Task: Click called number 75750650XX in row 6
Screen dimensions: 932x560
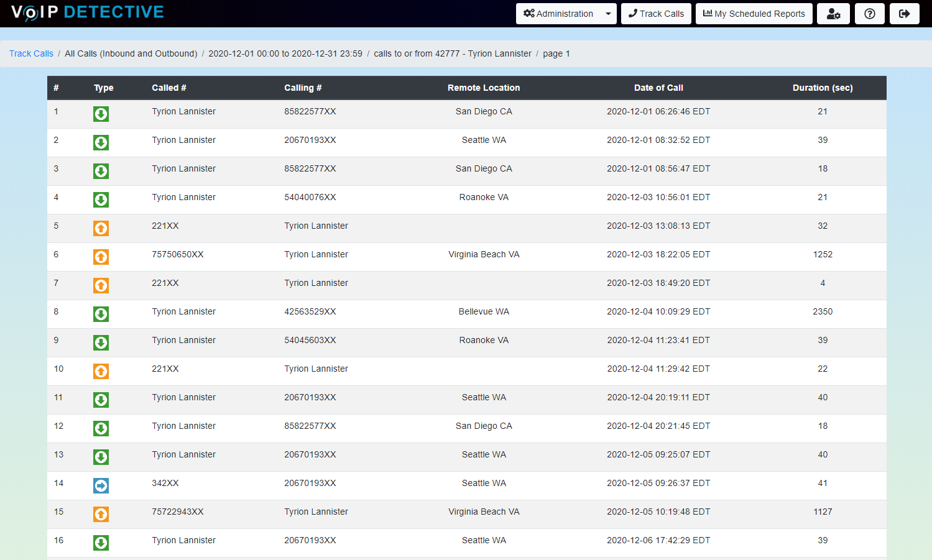Action: click(x=178, y=254)
